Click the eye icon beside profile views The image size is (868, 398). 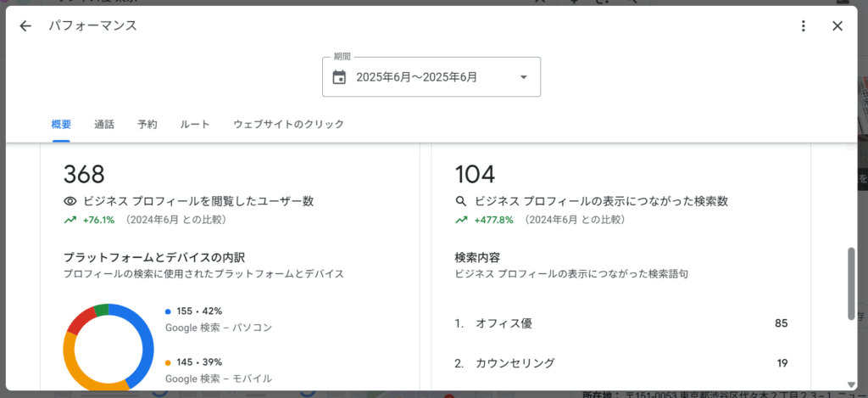click(70, 202)
